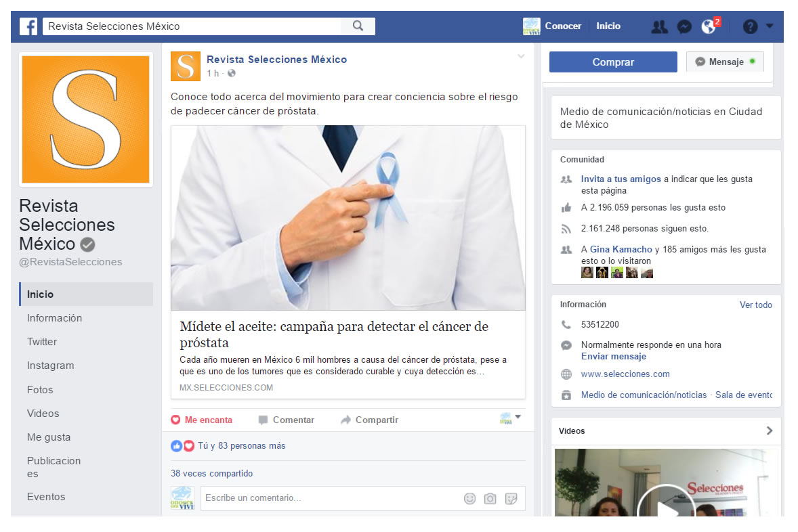
Task: Attach a photo with the camera icon
Action: pos(490,499)
